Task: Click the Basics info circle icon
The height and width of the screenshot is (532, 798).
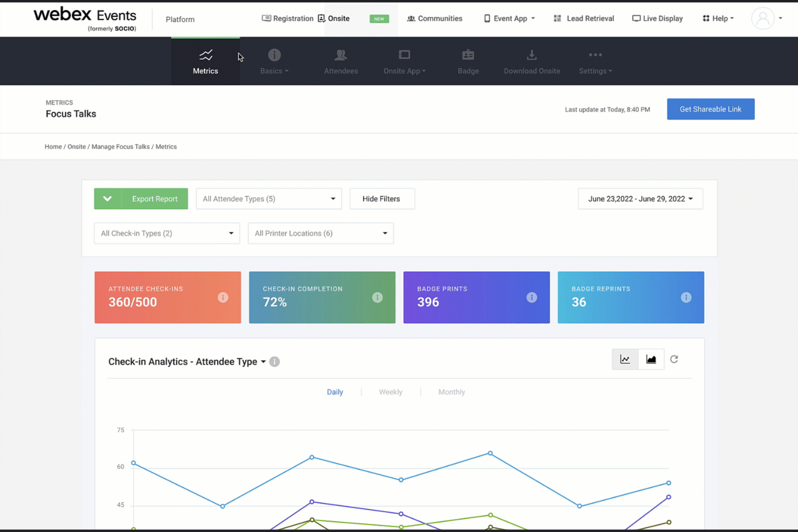Action: click(x=274, y=54)
